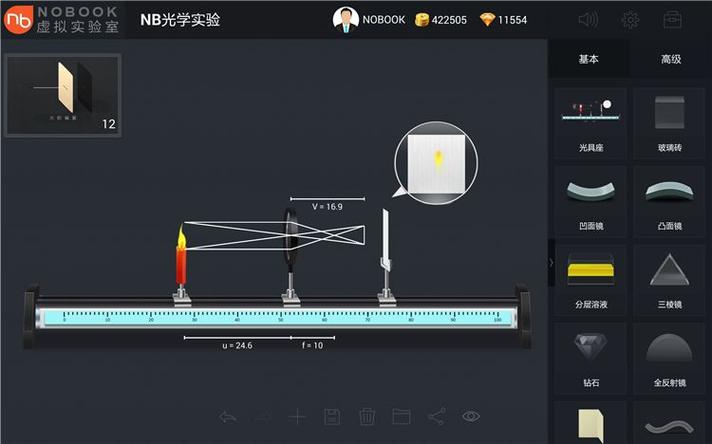This screenshot has height=444, width=712.
Task: Switch to the 基本 tab
Action: (x=588, y=59)
